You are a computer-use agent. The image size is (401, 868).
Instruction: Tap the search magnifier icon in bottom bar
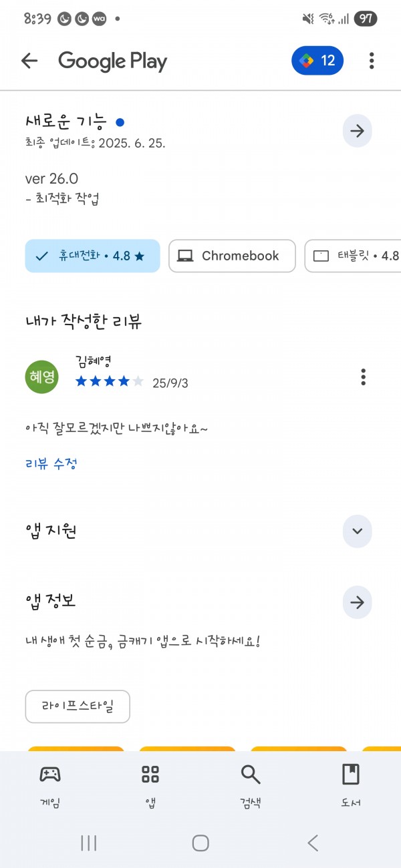pyautogui.click(x=251, y=775)
